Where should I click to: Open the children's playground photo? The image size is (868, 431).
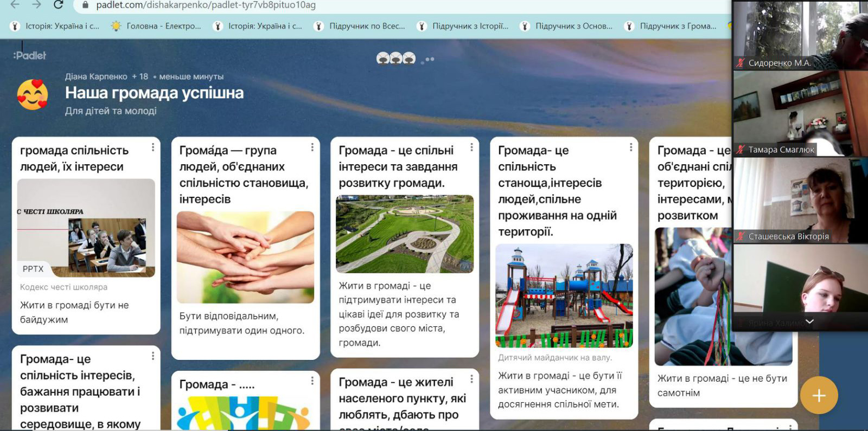564,295
